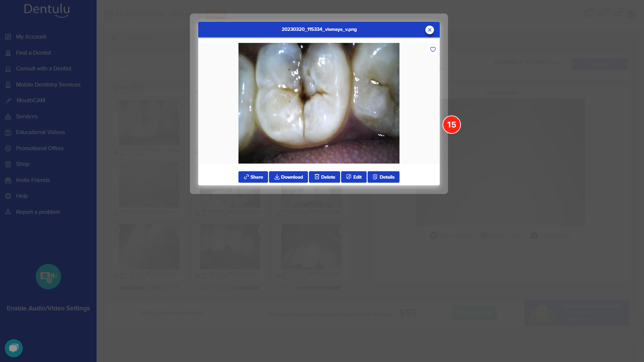Select checkbox for 20230320_115147 thumbnail
The height and width of the screenshot is (362, 644).
point(117,230)
